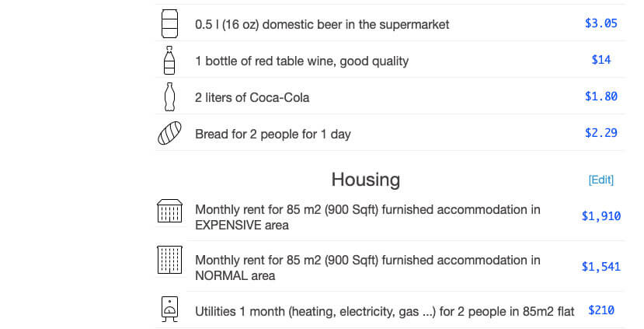644x329 pixels.
Task: Edit the $210 utilities price
Action: 600,310
